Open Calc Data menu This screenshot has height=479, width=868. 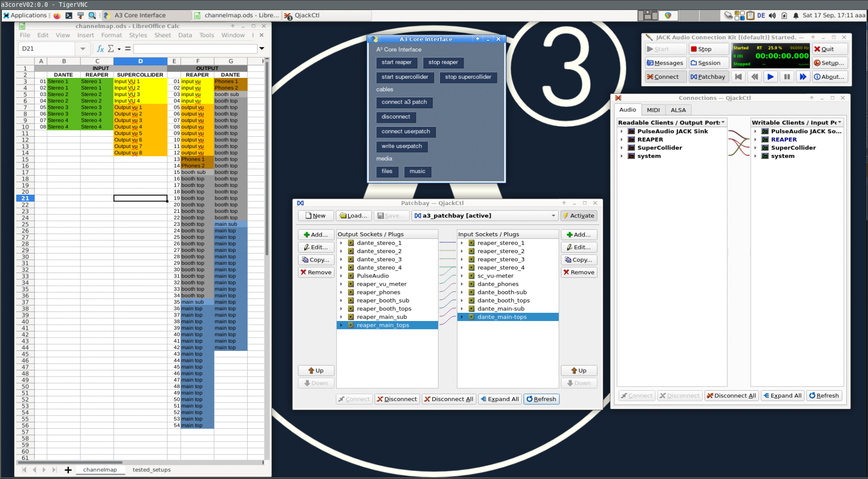point(185,35)
